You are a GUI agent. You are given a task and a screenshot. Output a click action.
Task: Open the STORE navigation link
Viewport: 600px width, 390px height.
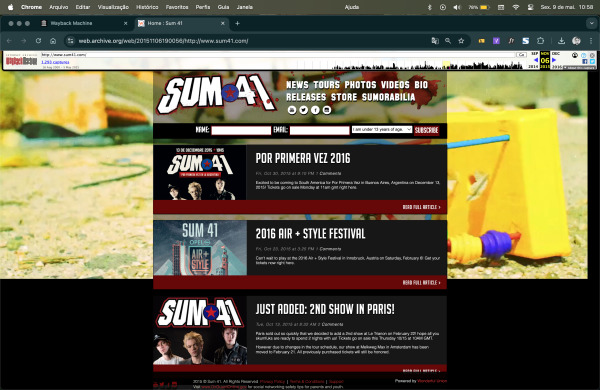pos(344,97)
